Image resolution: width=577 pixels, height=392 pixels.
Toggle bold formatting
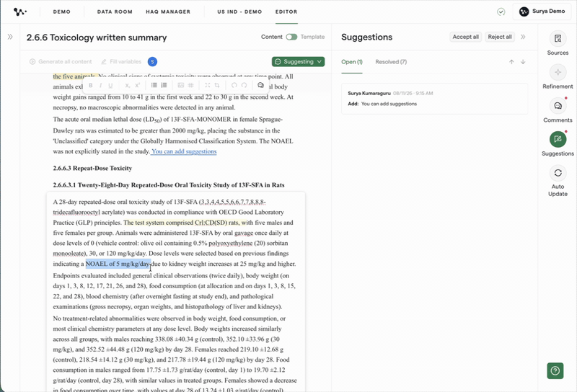coord(91,85)
